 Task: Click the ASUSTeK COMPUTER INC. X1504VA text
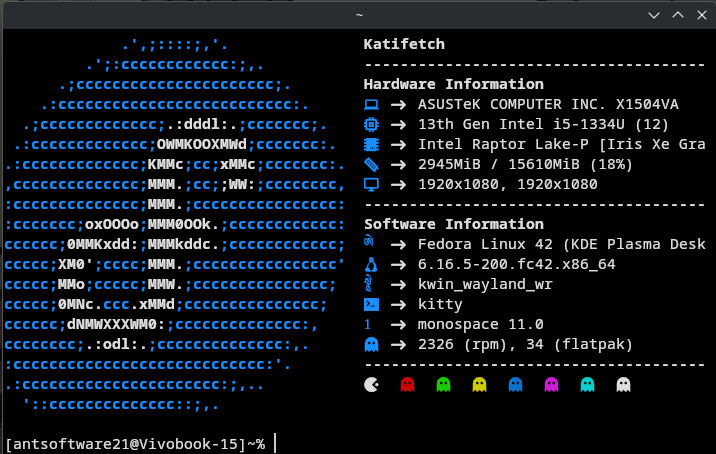(x=548, y=105)
